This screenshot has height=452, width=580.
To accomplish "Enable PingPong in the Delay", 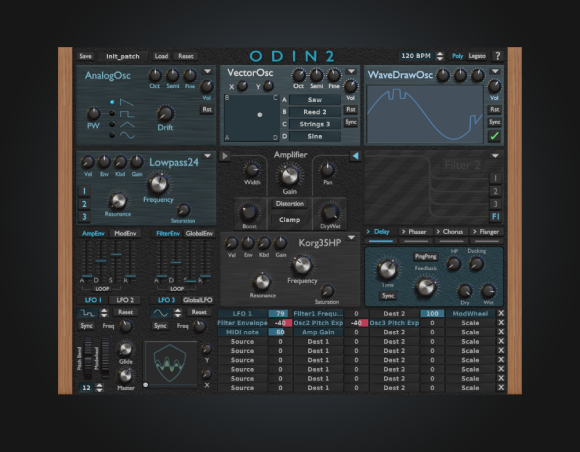I will click(x=425, y=256).
